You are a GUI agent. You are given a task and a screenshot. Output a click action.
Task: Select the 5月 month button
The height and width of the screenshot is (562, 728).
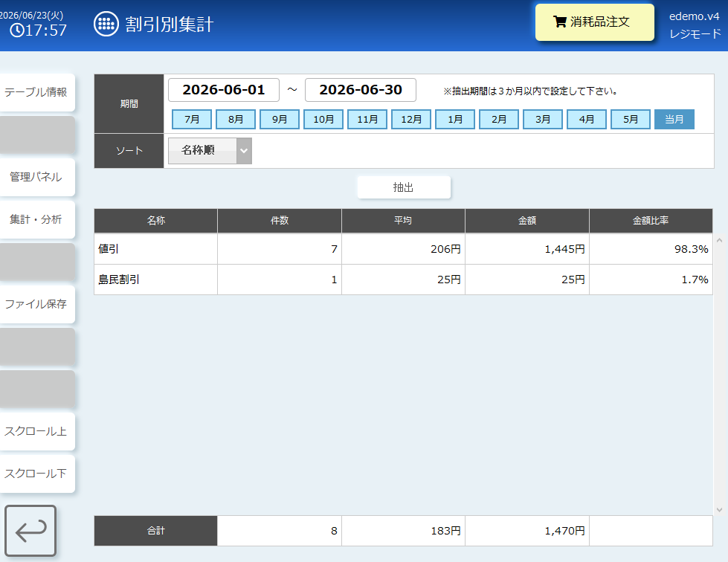[x=631, y=119]
